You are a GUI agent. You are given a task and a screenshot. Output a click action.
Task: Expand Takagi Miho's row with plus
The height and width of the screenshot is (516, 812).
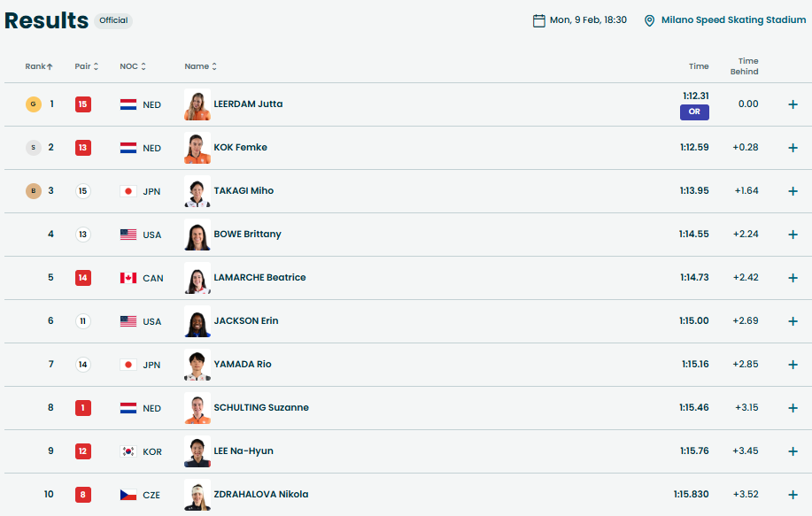[x=793, y=191]
